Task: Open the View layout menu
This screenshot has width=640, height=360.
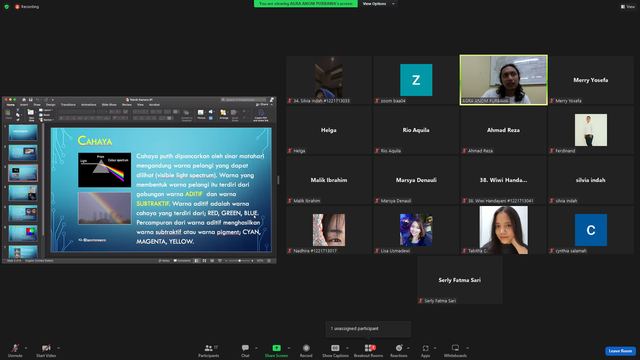Action: coord(628,7)
